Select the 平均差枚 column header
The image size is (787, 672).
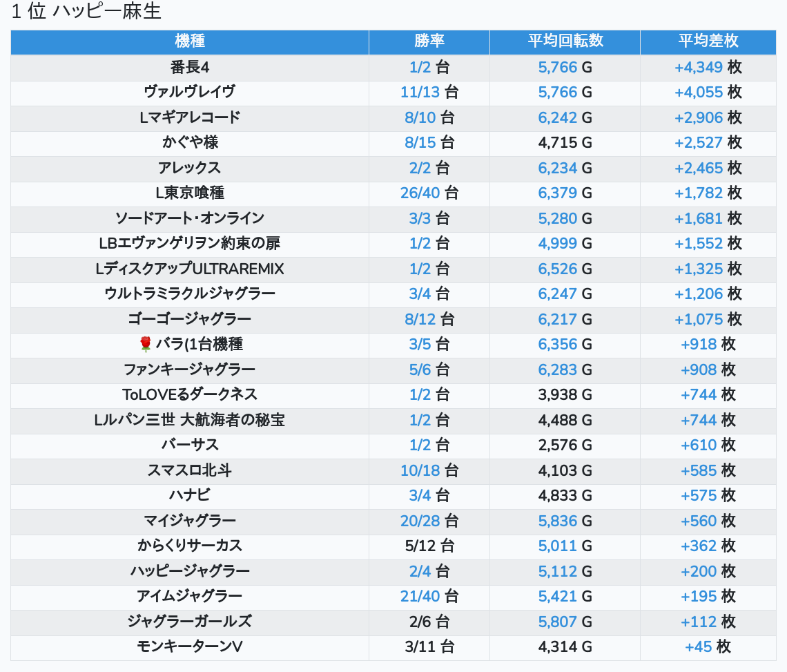coord(708,41)
